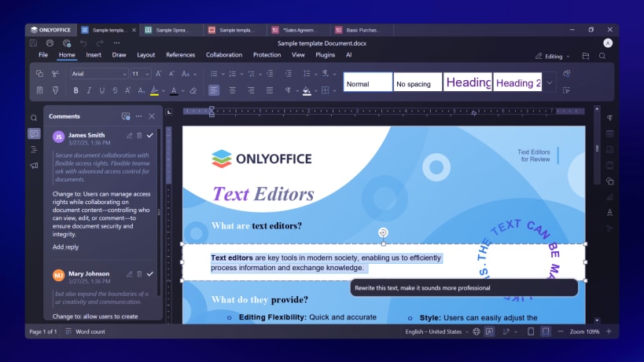Zoom out with the minus button
This screenshot has height=362, width=644.
[x=561, y=331]
